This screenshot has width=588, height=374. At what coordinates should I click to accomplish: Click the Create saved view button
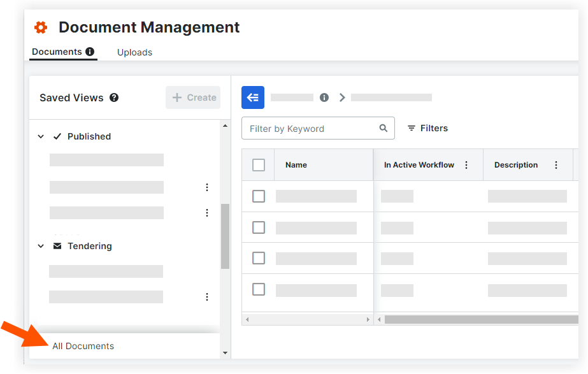[x=193, y=97]
